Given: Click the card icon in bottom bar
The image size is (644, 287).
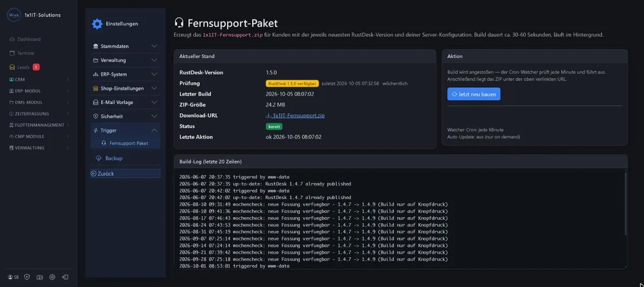Looking at the screenshot, I should pos(39,277).
